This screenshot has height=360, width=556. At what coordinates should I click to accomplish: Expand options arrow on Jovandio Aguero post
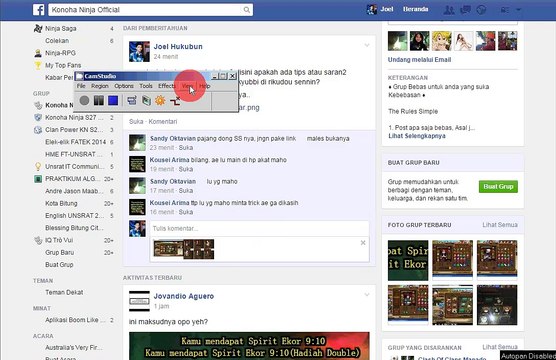pos(367,295)
